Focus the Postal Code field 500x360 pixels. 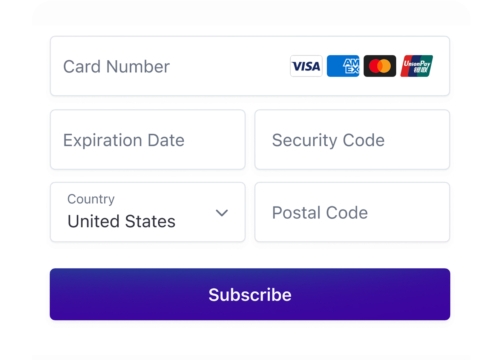[x=352, y=212]
